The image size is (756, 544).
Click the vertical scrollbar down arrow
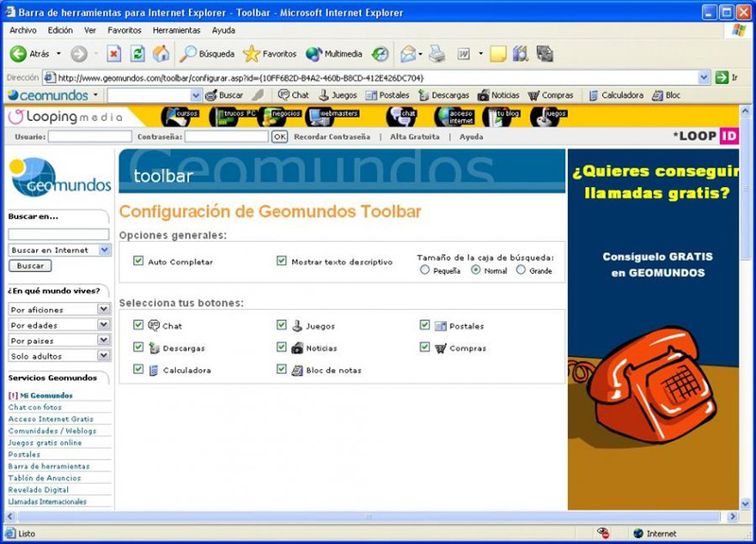point(745,504)
